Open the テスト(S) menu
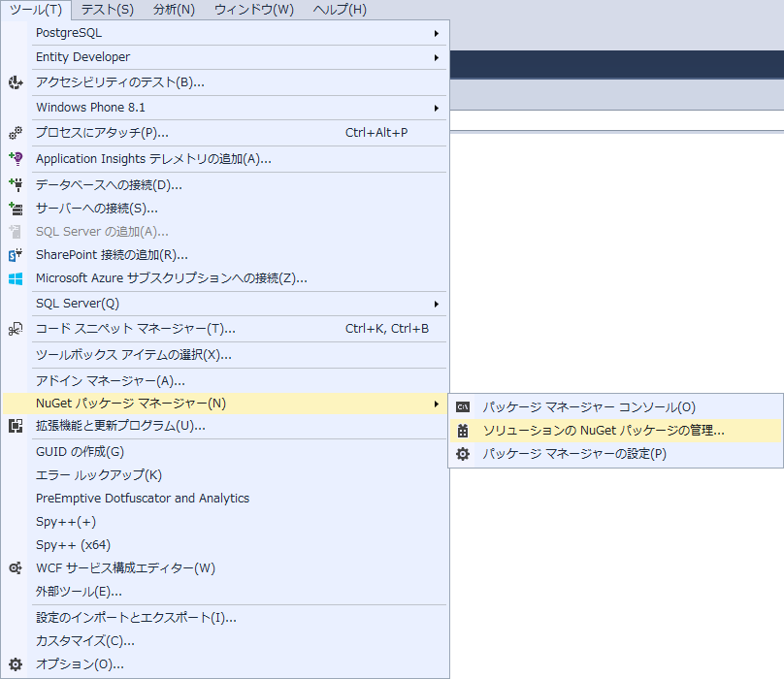The image size is (784, 679). (x=107, y=10)
